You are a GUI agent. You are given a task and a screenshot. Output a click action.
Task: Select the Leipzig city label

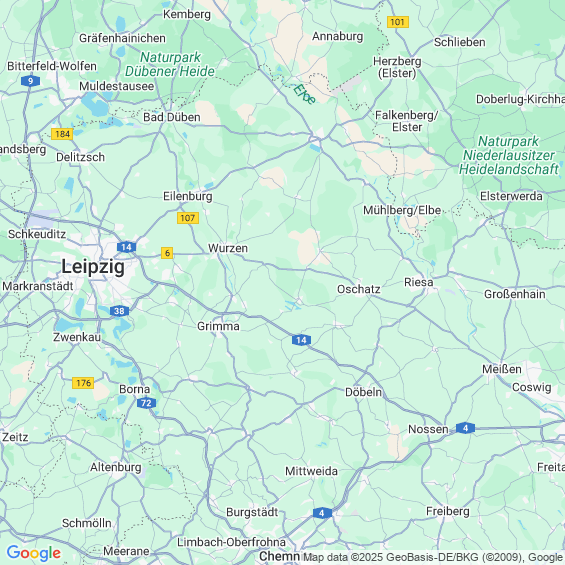pyautogui.click(x=93, y=267)
